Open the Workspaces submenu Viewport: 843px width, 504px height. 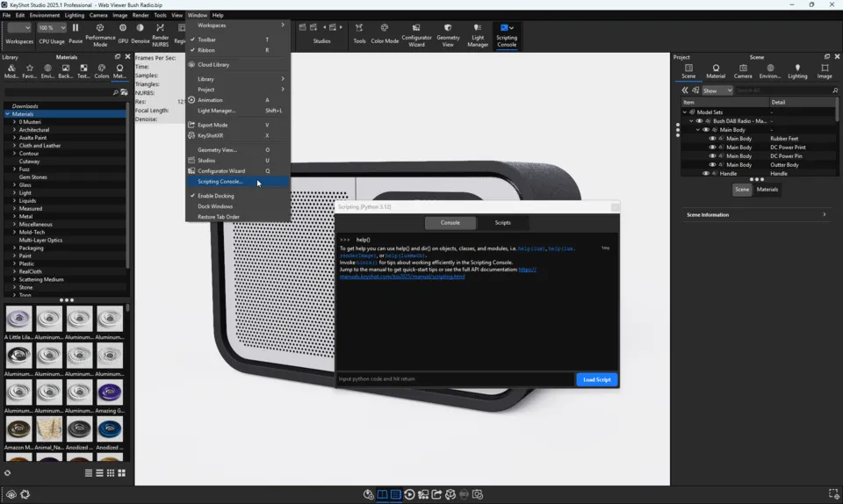pos(236,25)
